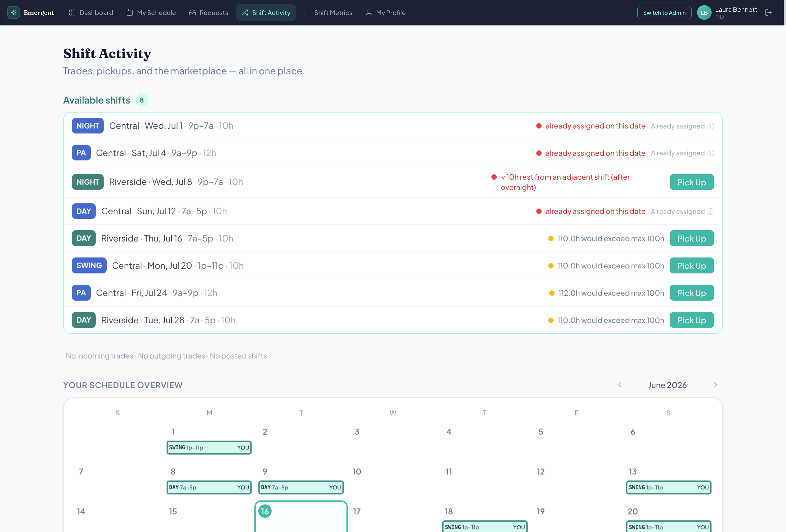Click '112.0h would exceed max 100h' warning
This screenshot has width=786, height=532.
click(611, 293)
